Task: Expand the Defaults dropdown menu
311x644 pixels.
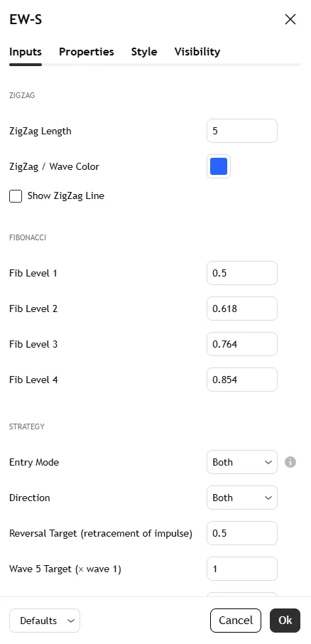Action: click(x=45, y=620)
